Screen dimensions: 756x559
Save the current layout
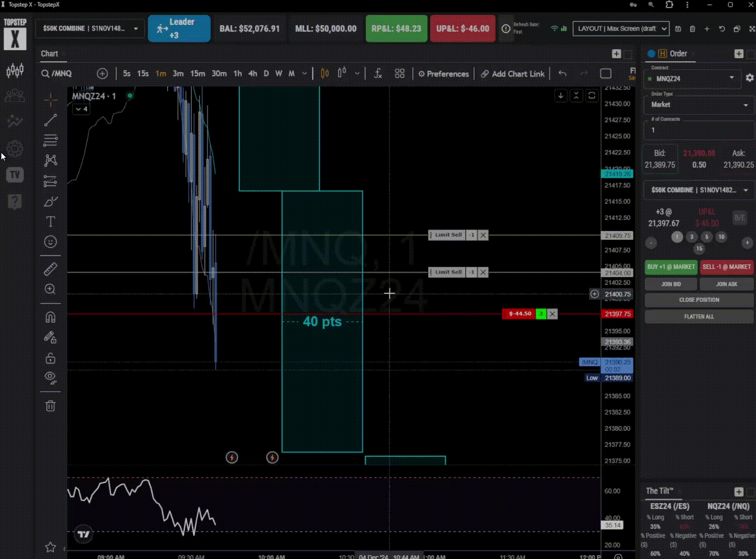pos(678,29)
